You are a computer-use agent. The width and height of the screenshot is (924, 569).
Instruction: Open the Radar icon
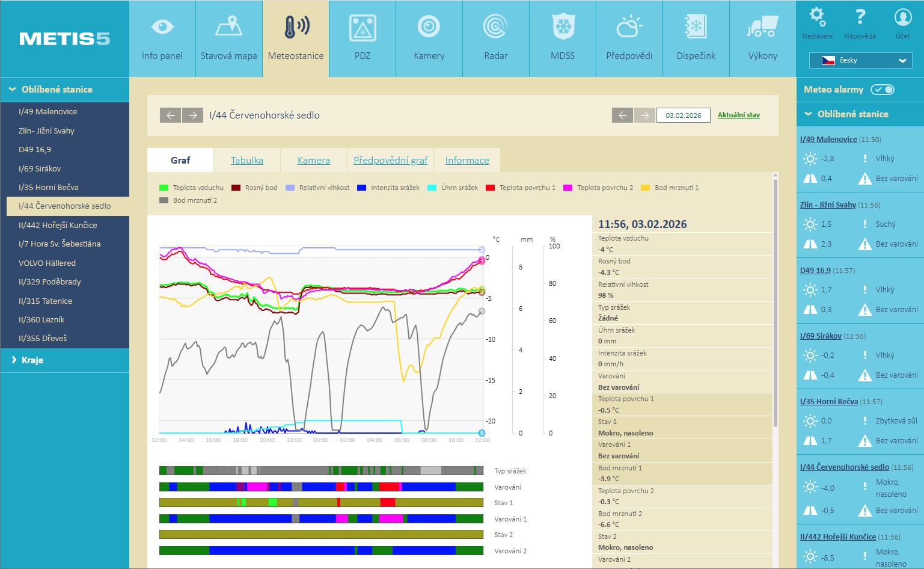tap(495, 27)
